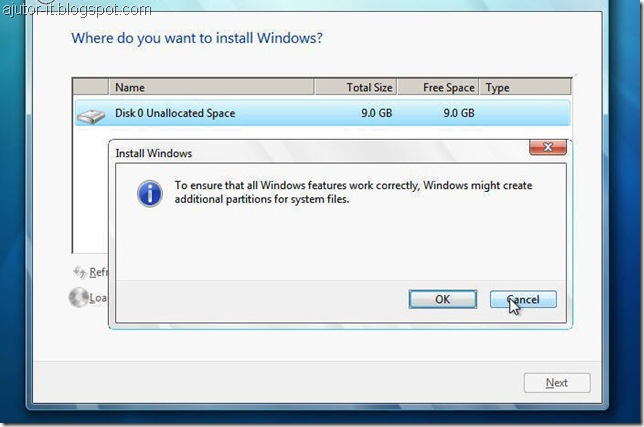Click the dialog message about additional partitions
The image size is (644, 427).
(x=353, y=192)
